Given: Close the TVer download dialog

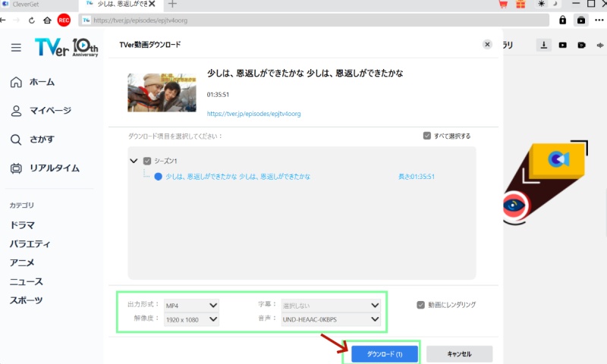Looking at the screenshot, I should [487, 45].
